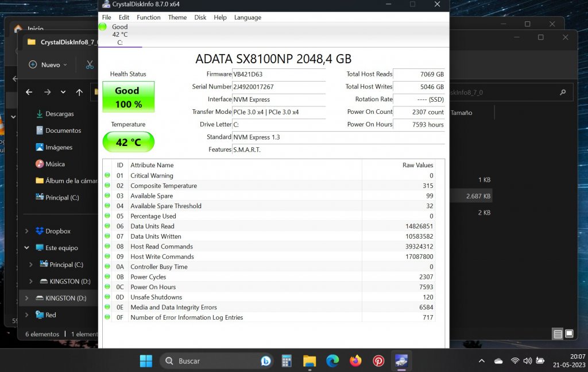This screenshot has height=372, width=588.
Task: Expand Principal (C:) under Este equipo
Action: pyautogui.click(x=31, y=264)
